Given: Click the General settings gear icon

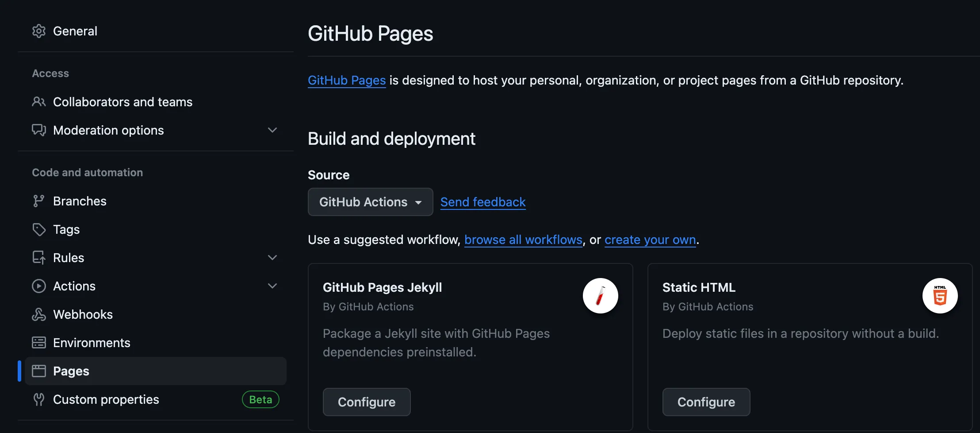Looking at the screenshot, I should pyautogui.click(x=39, y=31).
